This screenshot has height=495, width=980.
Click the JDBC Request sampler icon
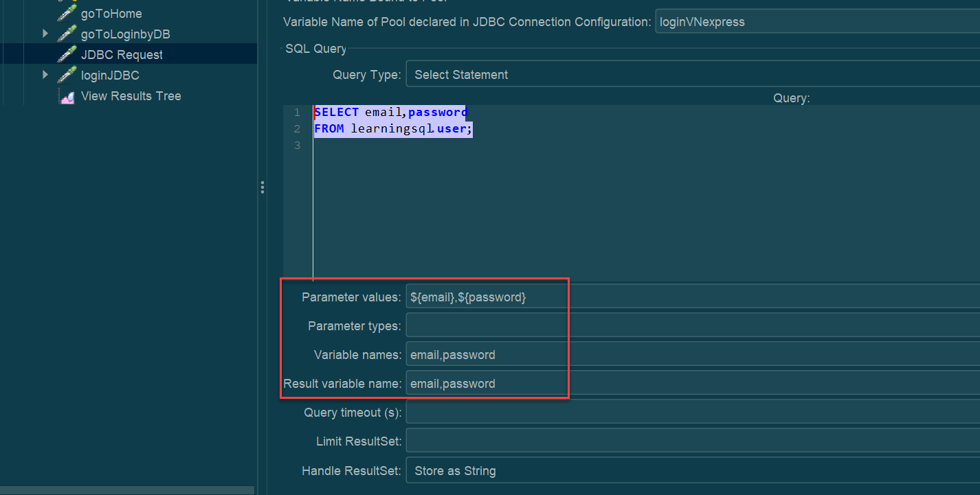click(67, 55)
